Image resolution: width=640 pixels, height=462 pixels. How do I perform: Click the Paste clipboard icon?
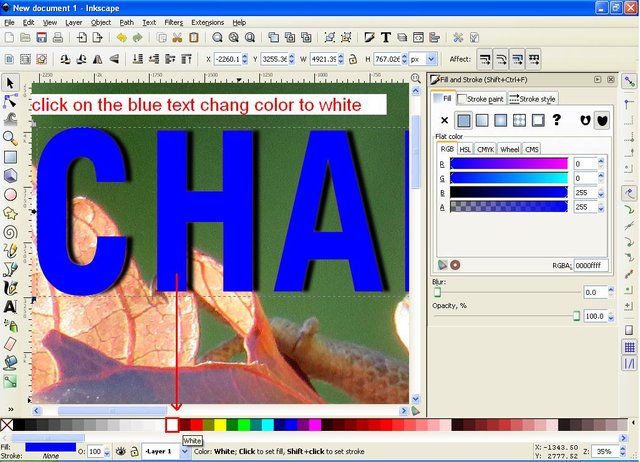tap(194, 38)
